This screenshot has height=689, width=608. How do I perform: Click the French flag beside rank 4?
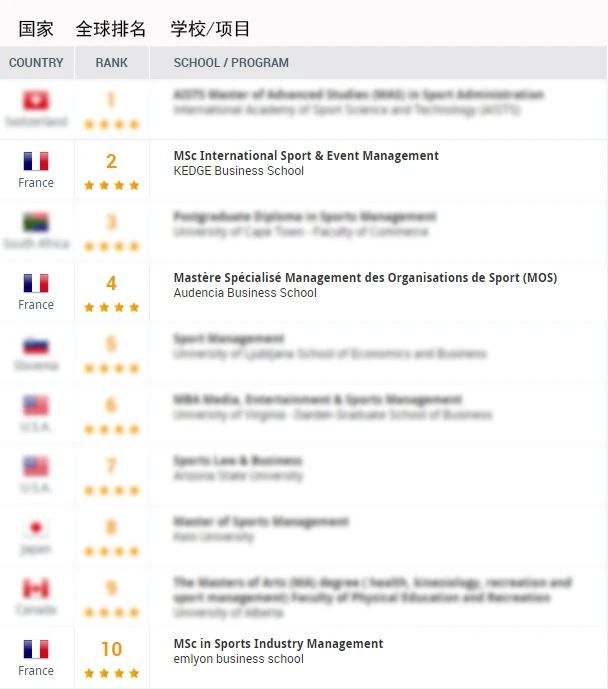(36, 283)
